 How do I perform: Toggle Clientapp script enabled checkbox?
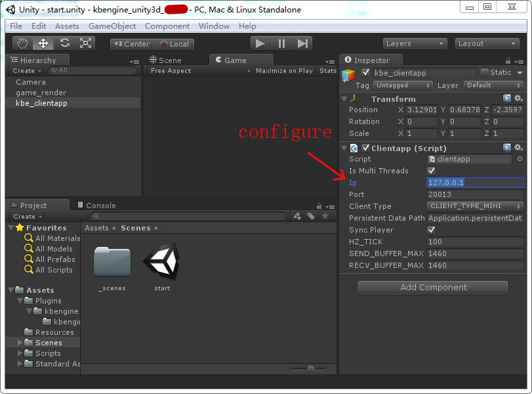tap(365, 148)
